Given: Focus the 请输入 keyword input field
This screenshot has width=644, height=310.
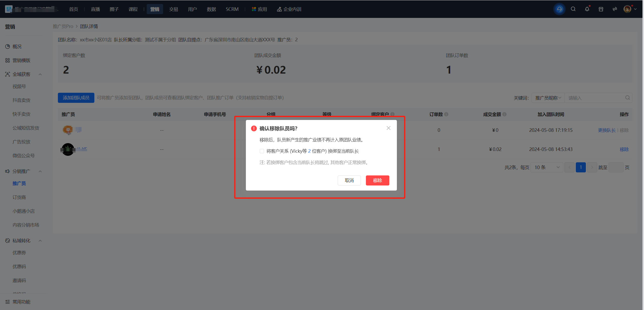Looking at the screenshot, I should [595, 98].
